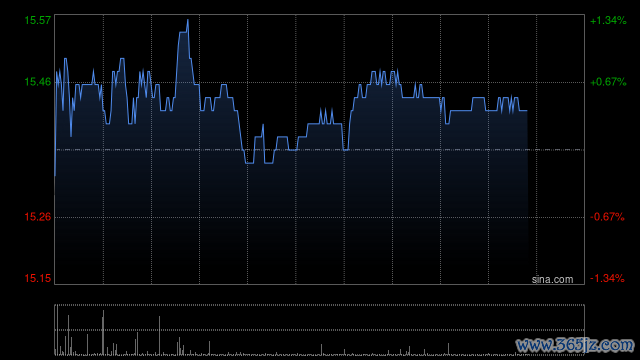The image size is (640, 360).
Task: Select the -0.67% percentage label
Action: 607,217
